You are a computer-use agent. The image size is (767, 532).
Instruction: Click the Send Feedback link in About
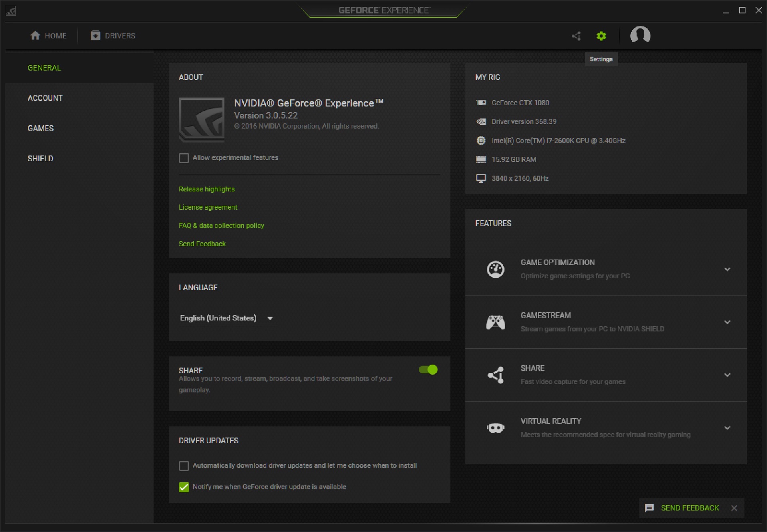click(x=202, y=244)
